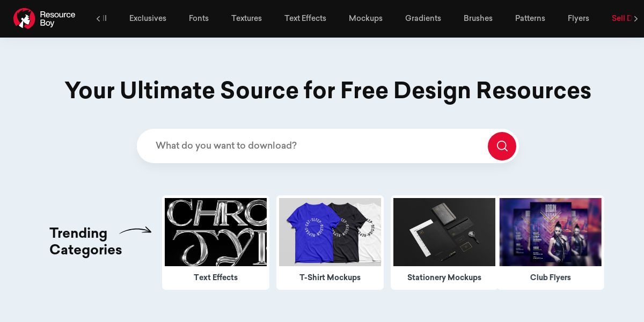
Task: Click the Resource Boy logo icon
Action: 24,18
